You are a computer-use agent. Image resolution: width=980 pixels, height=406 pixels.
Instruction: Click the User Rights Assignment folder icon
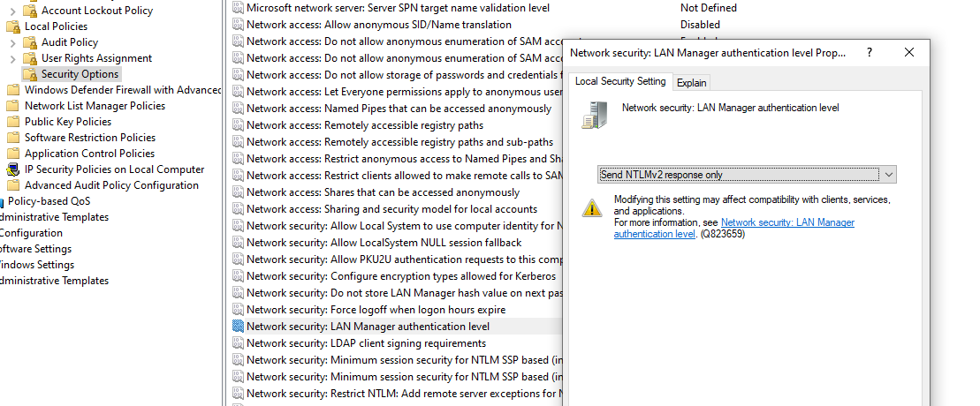tap(30, 58)
